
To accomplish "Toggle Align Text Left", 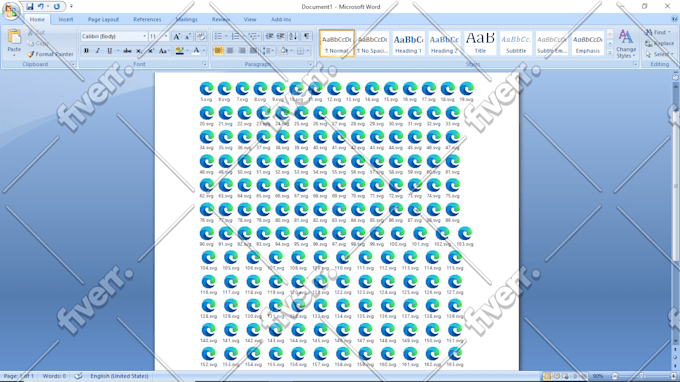I will coord(218,51).
